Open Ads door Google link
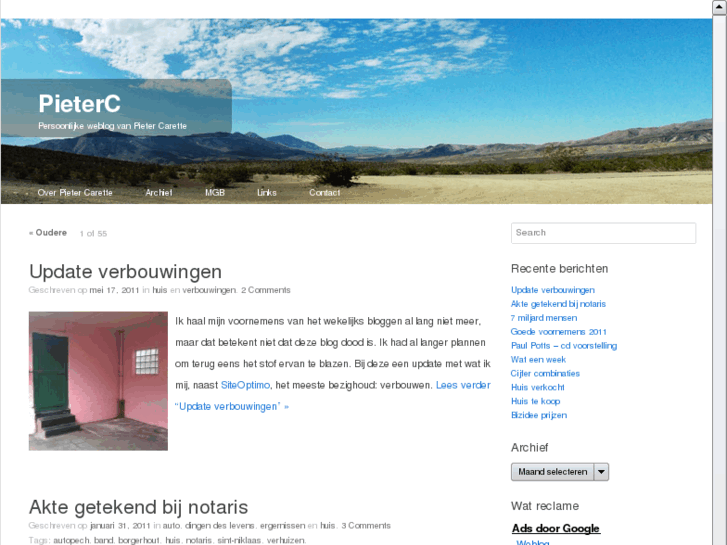 pos(555,528)
